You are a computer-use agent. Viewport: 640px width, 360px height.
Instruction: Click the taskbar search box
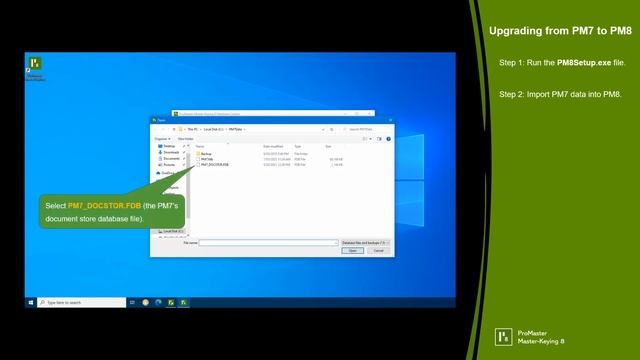[x=82, y=302]
